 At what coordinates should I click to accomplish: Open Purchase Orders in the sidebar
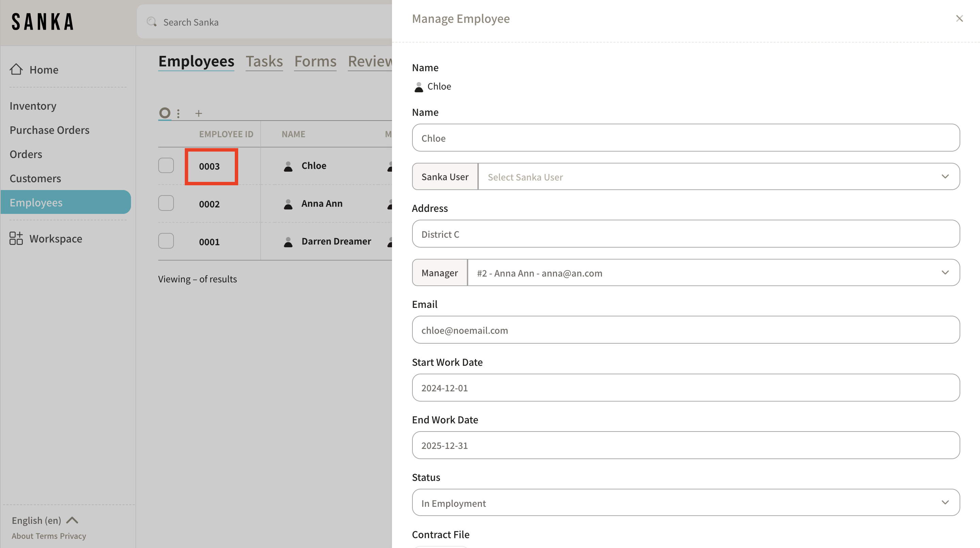[49, 130]
